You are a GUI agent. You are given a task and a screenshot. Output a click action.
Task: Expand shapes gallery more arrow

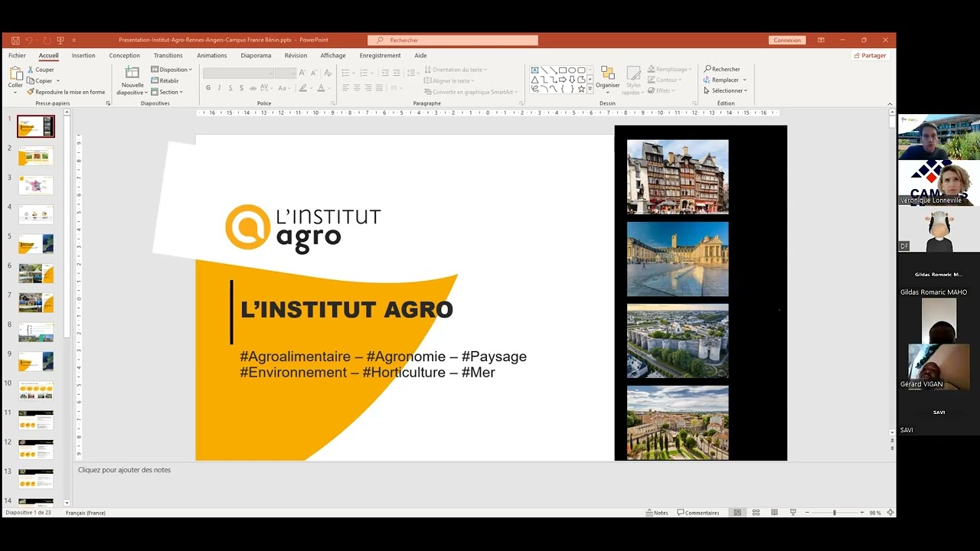(x=590, y=89)
